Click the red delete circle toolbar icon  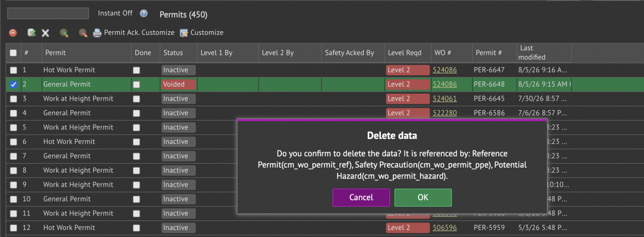point(13,33)
